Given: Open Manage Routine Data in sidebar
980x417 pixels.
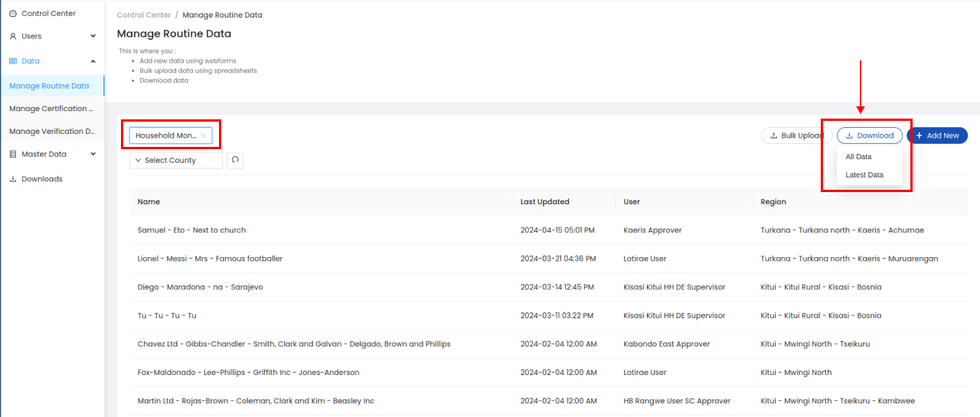Looking at the screenshot, I should [x=52, y=86].
